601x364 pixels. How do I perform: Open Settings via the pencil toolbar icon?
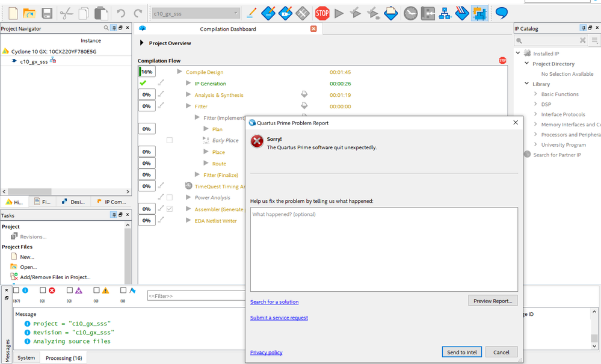pos(251,13)
